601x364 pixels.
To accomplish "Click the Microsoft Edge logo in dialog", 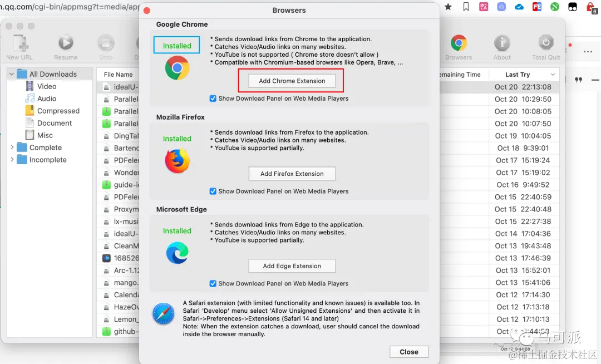I will coord(177,253).
